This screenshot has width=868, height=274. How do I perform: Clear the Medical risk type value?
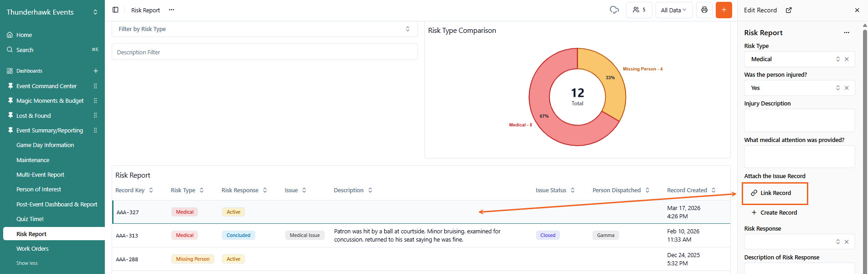[847, 59]
